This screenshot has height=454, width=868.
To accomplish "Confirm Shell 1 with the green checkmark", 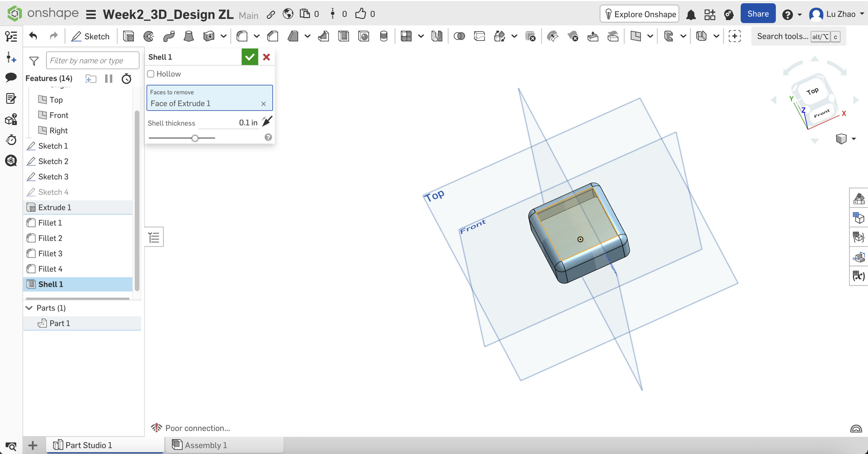I will click(249, 57).
